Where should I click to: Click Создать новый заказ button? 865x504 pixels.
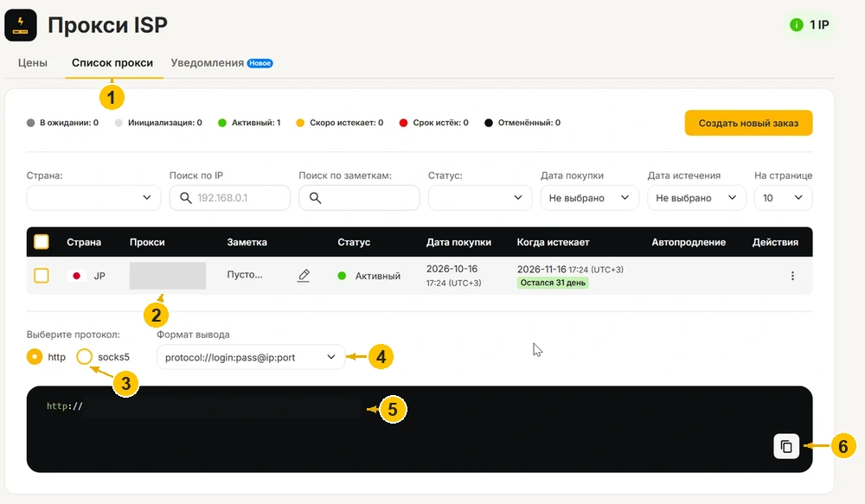tap(748, 123)
